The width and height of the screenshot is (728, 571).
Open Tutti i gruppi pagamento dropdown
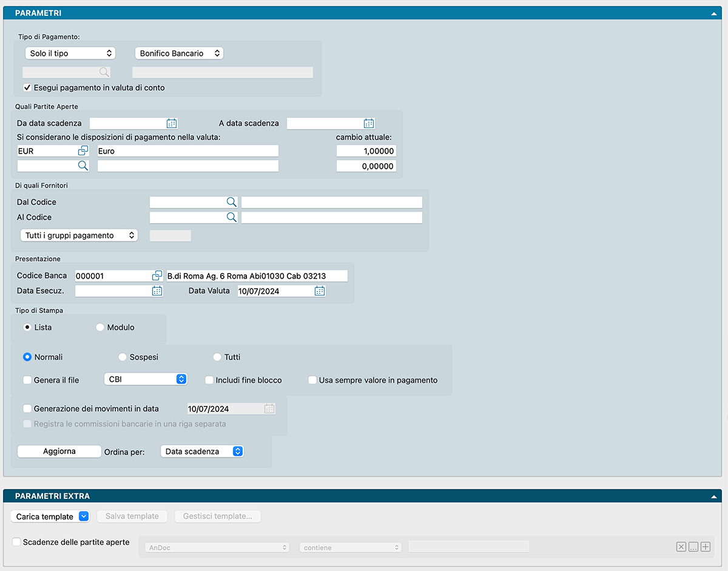point(79,235)
